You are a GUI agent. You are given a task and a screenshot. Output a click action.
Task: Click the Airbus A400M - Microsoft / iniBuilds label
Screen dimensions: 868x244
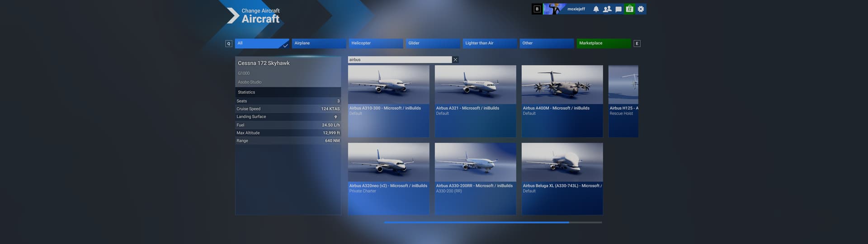point(556,108)
